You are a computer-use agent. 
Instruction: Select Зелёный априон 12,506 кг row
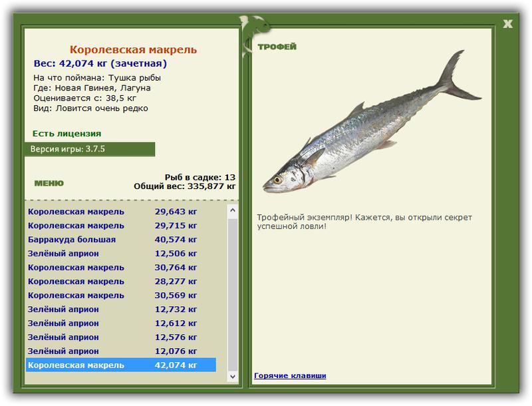pos(121,253)
